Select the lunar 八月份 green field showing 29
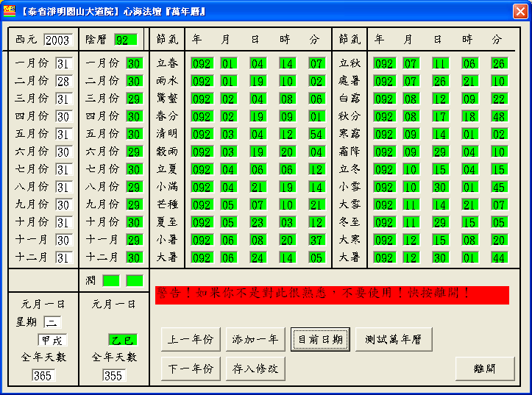This screenshot has height=395, width=532. (135, 187)
